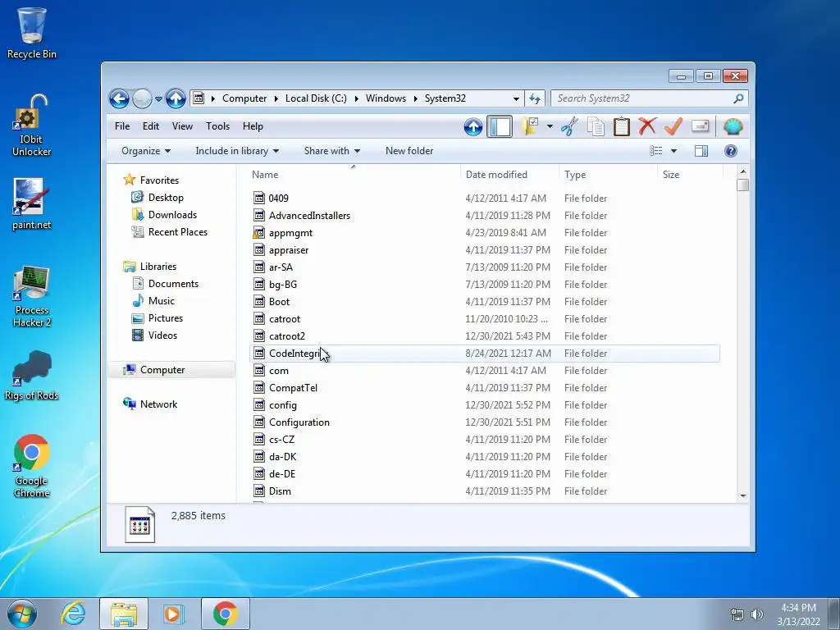Screen dimensions: 840x630
Task: Open Windows Media Player on the taskbar
Action: (x=174, y=614)
